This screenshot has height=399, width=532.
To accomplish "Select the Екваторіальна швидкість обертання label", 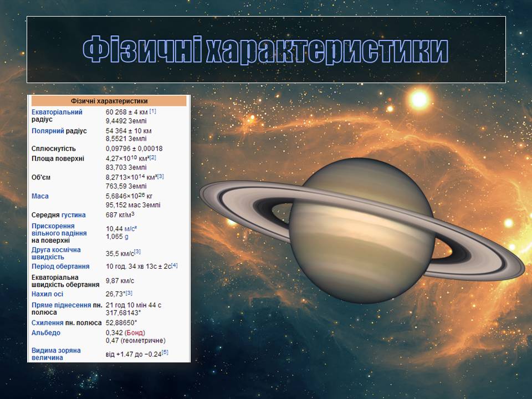I will point(65,281).
